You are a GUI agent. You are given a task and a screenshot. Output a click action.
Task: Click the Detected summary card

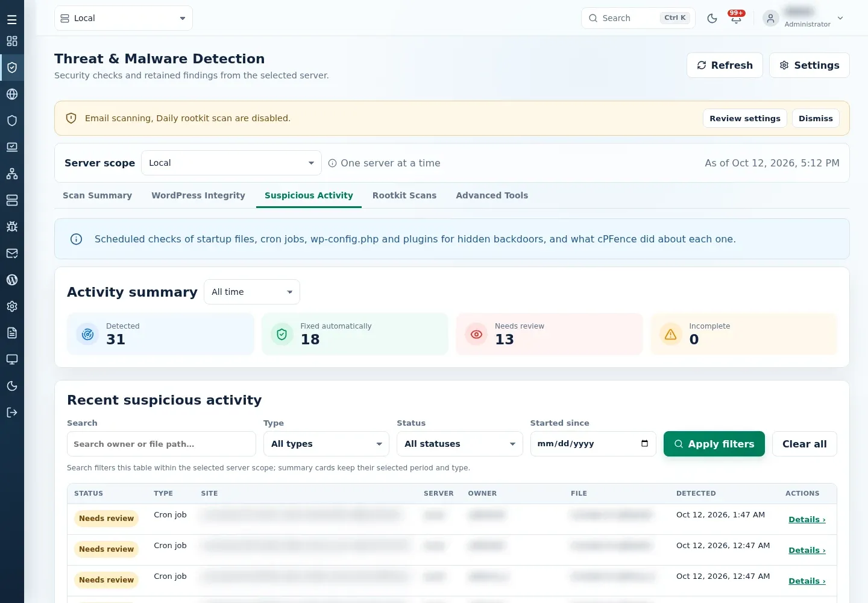[160, 333]
